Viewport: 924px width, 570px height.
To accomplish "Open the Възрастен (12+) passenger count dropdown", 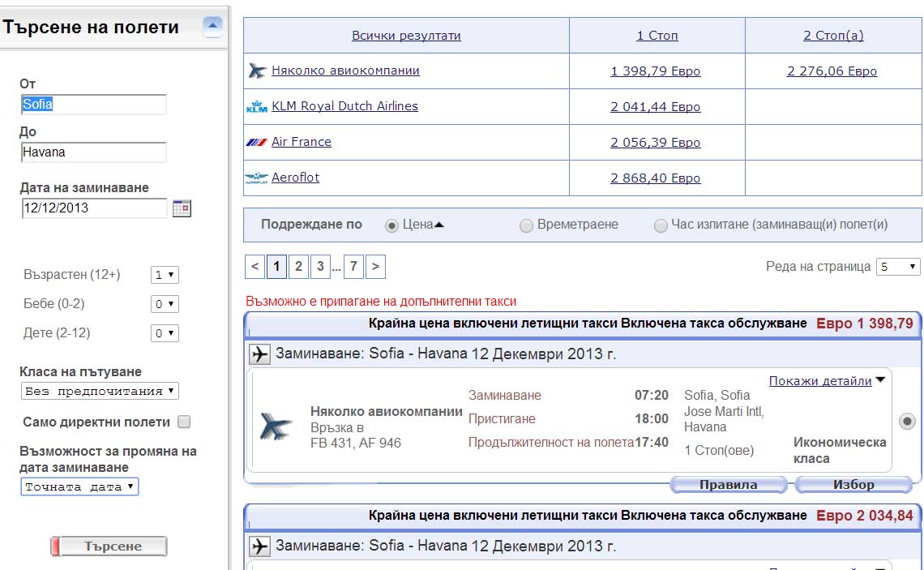I will (165, 275).
